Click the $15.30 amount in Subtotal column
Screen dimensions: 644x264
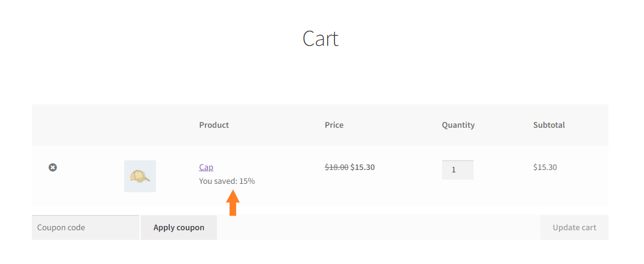545,168
